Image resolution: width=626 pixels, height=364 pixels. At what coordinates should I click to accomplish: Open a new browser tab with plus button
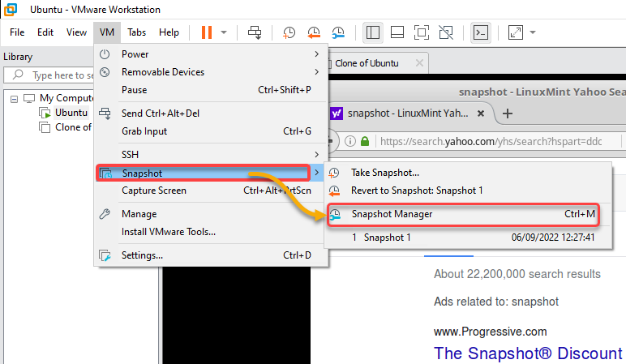tap(508, 113)
